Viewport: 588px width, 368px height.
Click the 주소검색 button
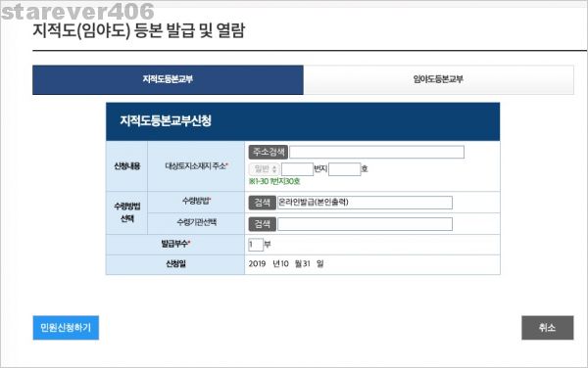[x=269, y=152]
